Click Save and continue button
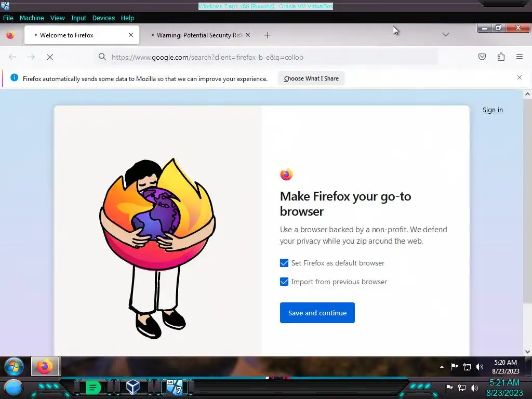Image resolution: width=532 pixels, height=399 pixels. (x=317, y=313)
